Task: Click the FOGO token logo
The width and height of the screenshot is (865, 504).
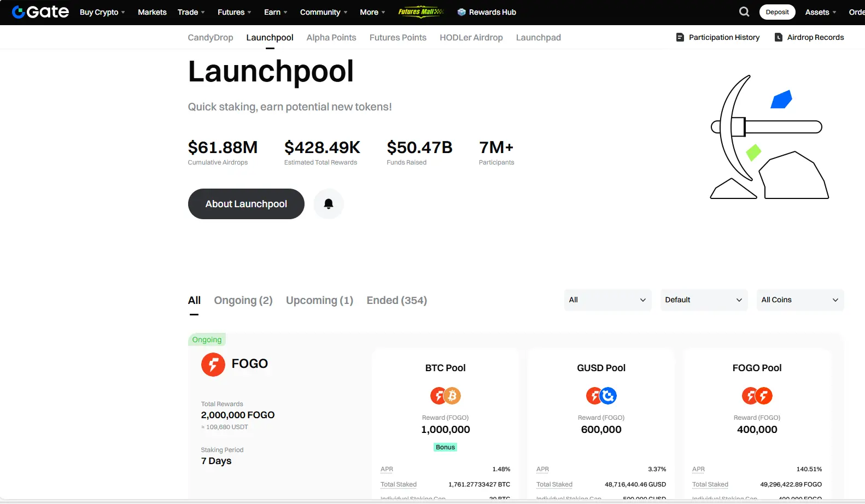Action: point(213,365)
